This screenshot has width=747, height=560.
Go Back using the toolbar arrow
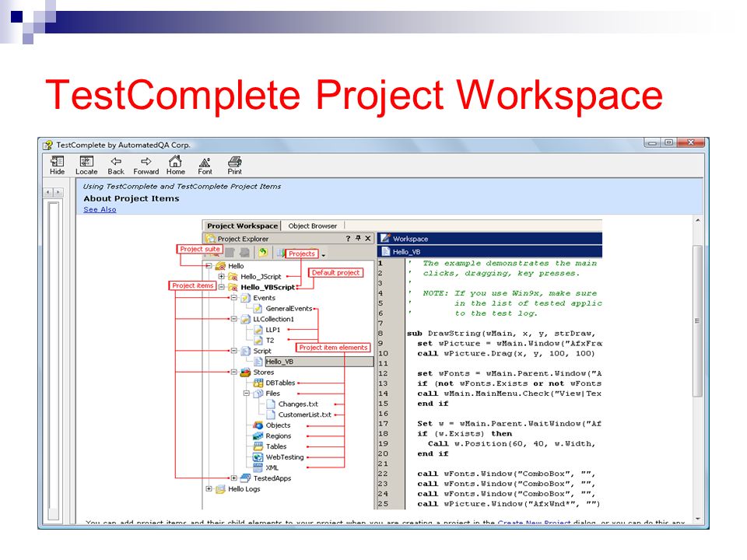click(x=116, y=162)
